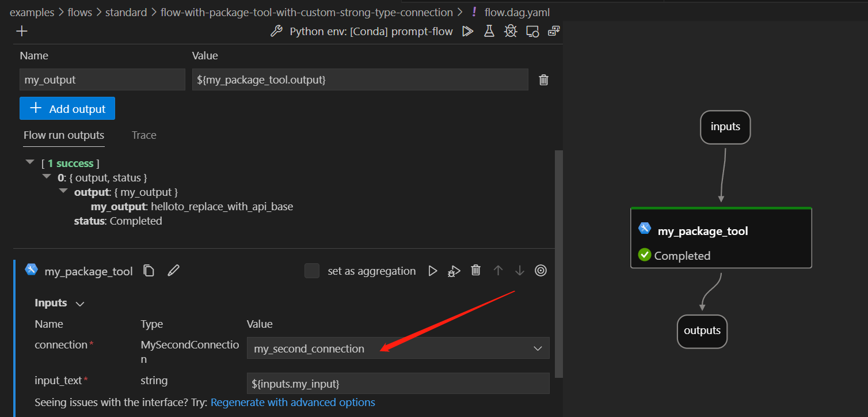Edit my_package_tool using the pencil icon

pos(173,271)
